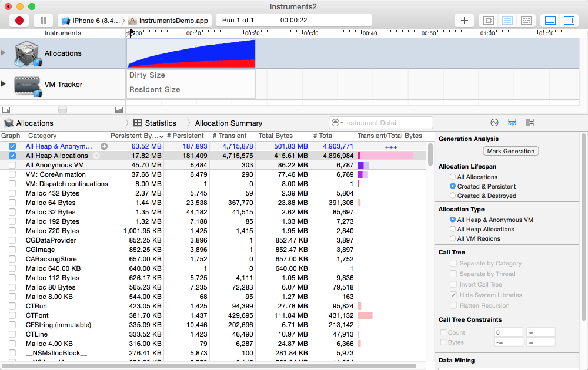Open the Record Settings inspector icon
588x370 pixels.
tap(495, 123)
